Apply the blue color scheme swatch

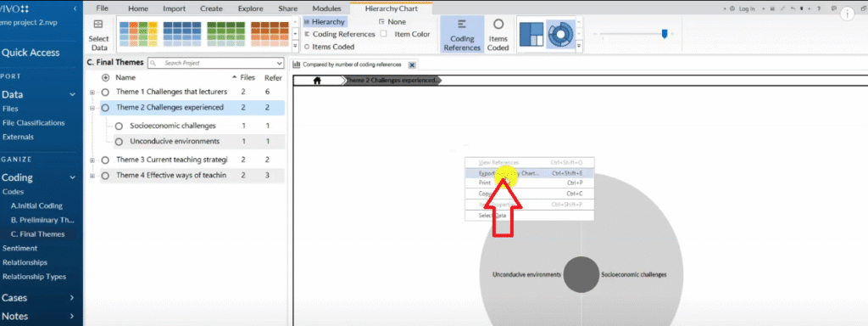181,34
